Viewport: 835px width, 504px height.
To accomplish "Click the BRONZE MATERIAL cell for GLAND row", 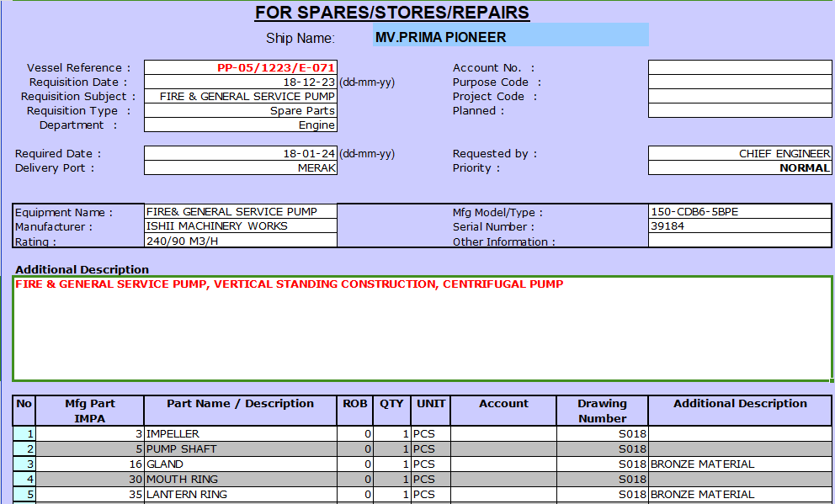I will pos(739,464).
